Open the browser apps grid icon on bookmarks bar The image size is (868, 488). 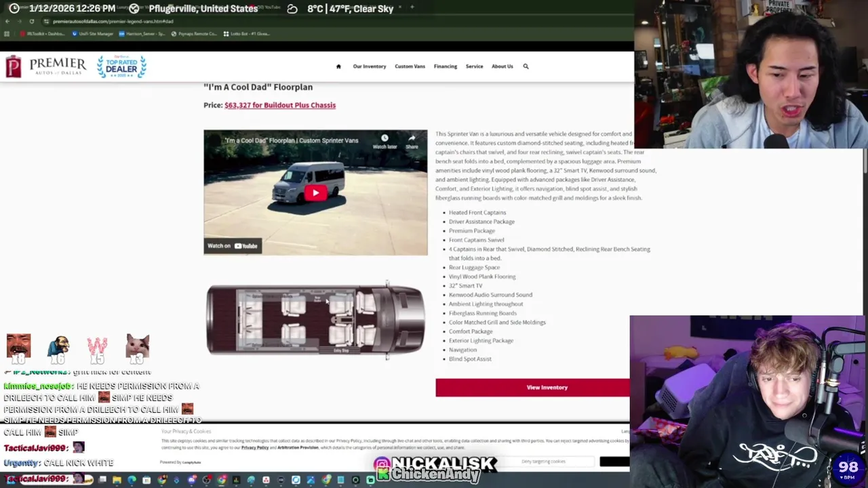coord(7,33)
